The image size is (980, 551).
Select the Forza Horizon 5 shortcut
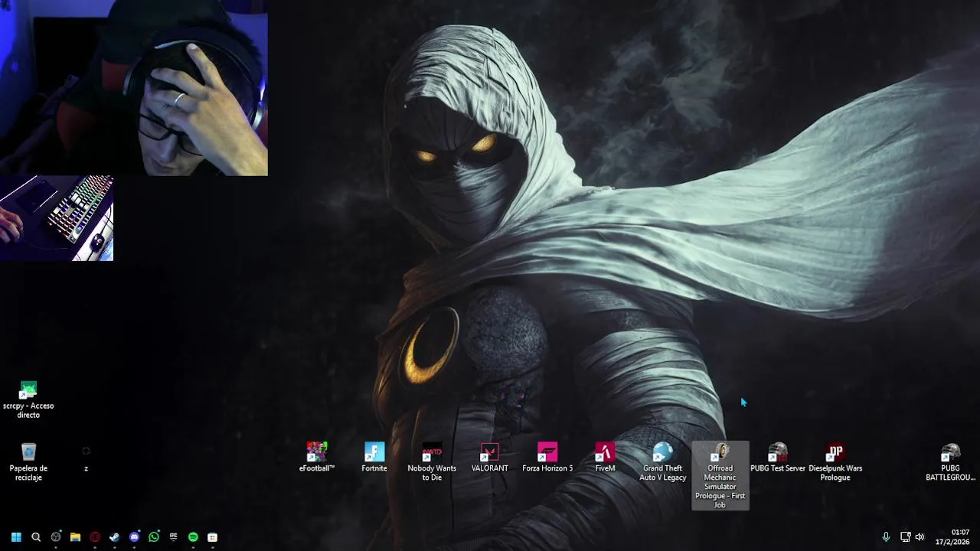(547, 457)
